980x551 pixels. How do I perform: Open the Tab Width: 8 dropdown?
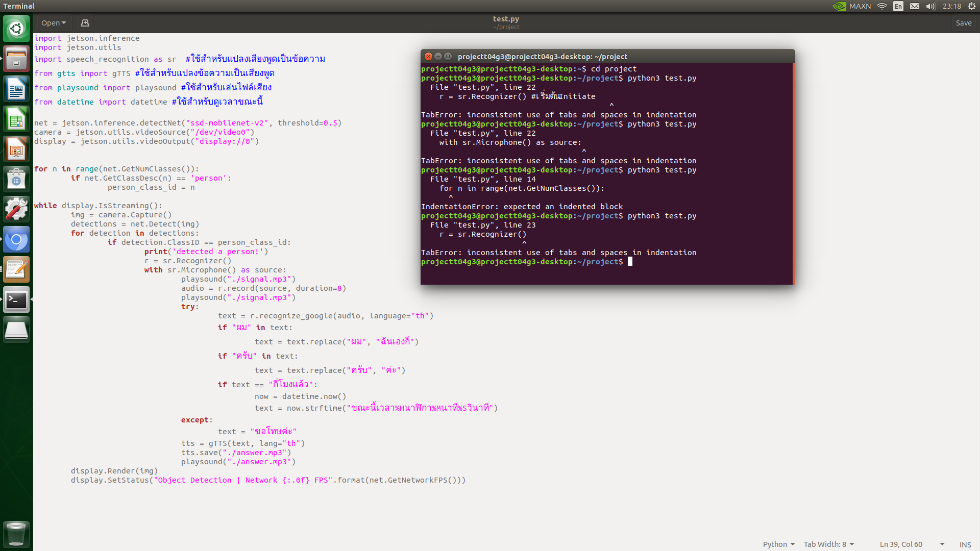tap(828, 544)
